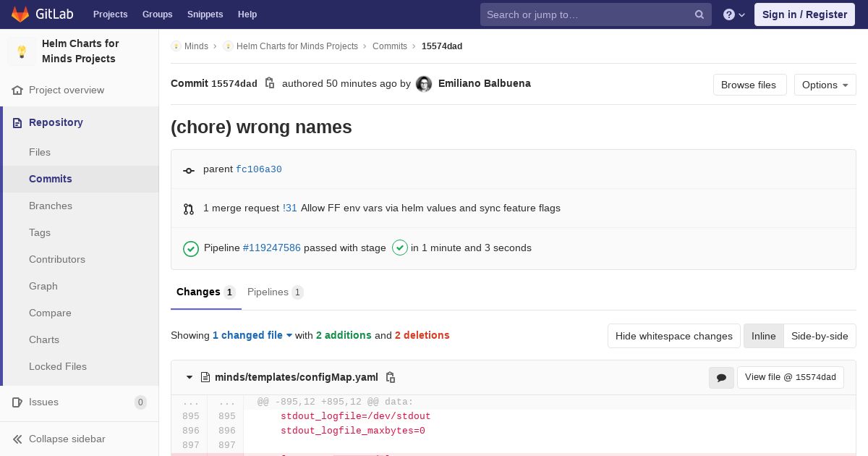Image resolution: width=868 pixels, height=456 pixels.
Task: Open Locked Files in sidebar
Action: tap(58, 367)
